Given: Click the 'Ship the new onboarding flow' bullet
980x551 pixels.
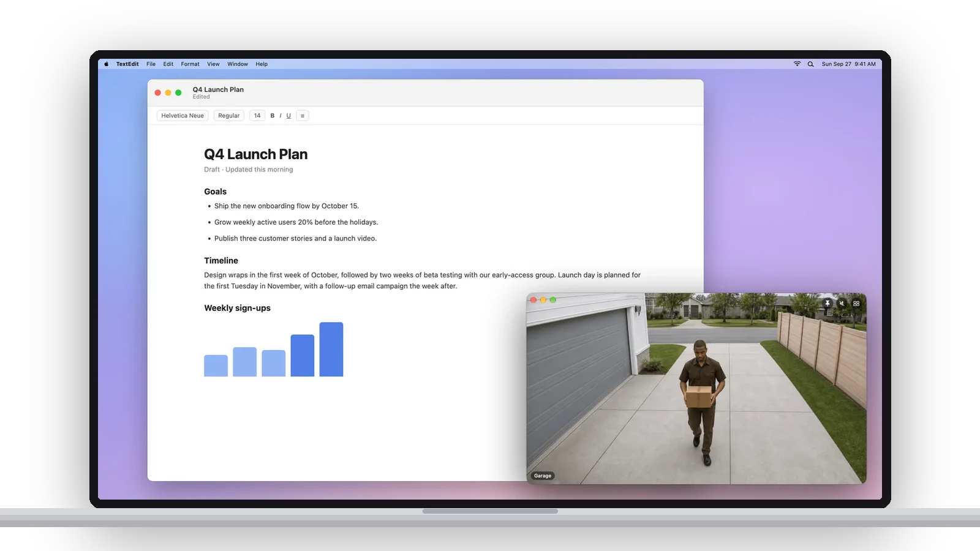Looking at the screenshot, I should (287, 206).
